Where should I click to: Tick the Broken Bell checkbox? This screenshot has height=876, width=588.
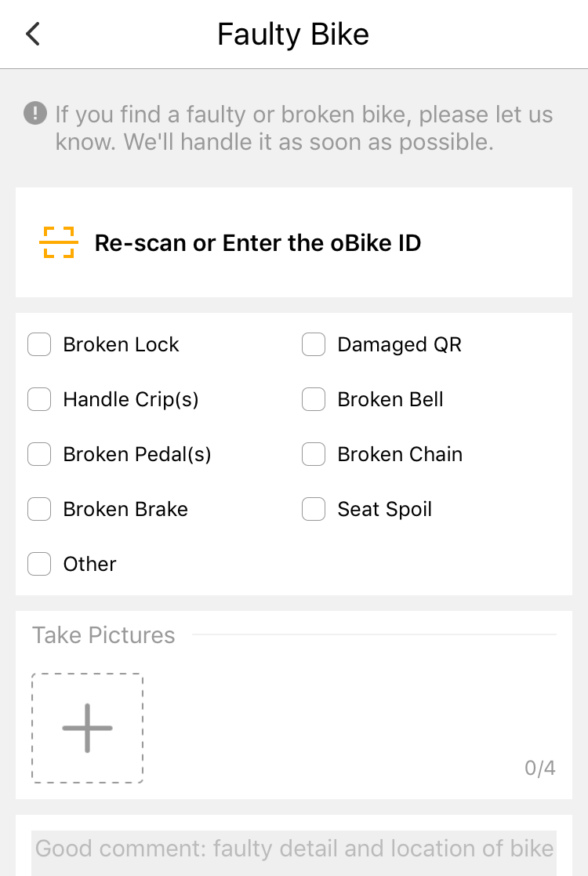tap(314, 399)
